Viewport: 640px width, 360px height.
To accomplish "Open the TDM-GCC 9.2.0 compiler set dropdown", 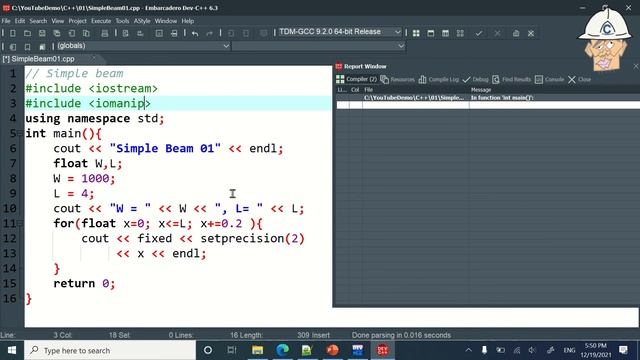I will pyautogui.click(x=340, y=32).
